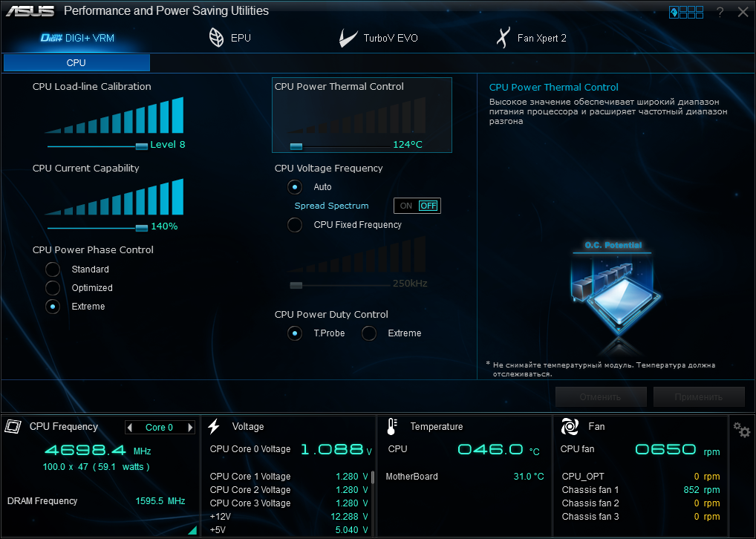
Task: Open the TurboV EVO tab
Action: click(x=378, y=38)
